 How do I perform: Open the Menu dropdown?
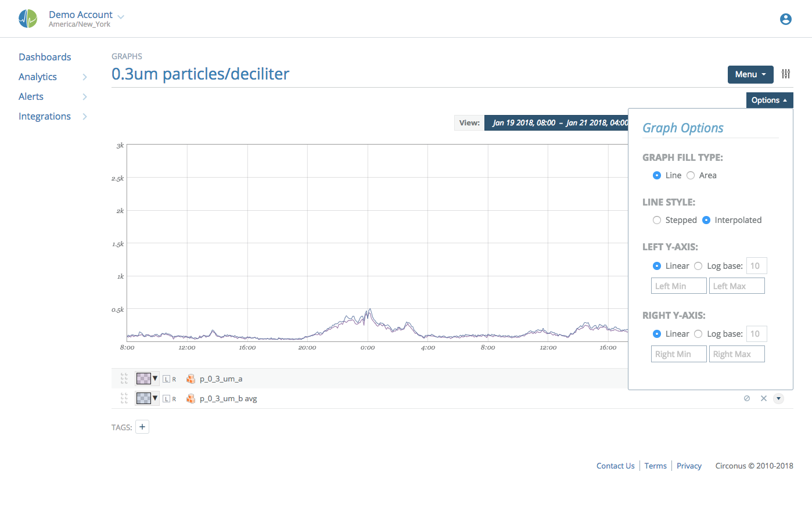pyautogui.click(x=750, y=74)
